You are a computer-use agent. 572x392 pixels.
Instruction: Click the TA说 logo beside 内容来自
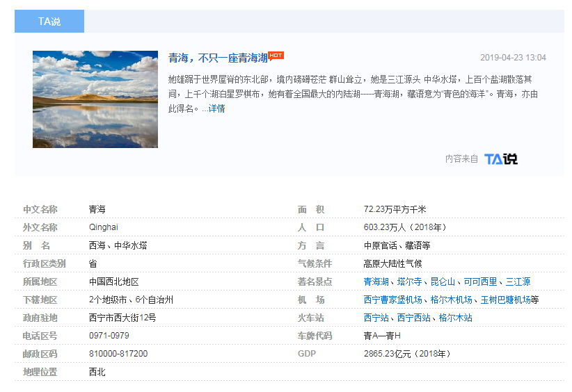tap(500, 159)
